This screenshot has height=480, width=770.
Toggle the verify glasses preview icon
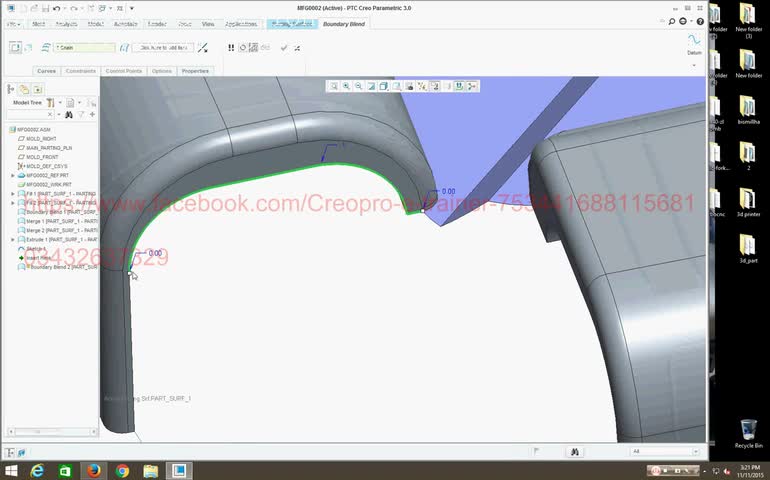265,48
